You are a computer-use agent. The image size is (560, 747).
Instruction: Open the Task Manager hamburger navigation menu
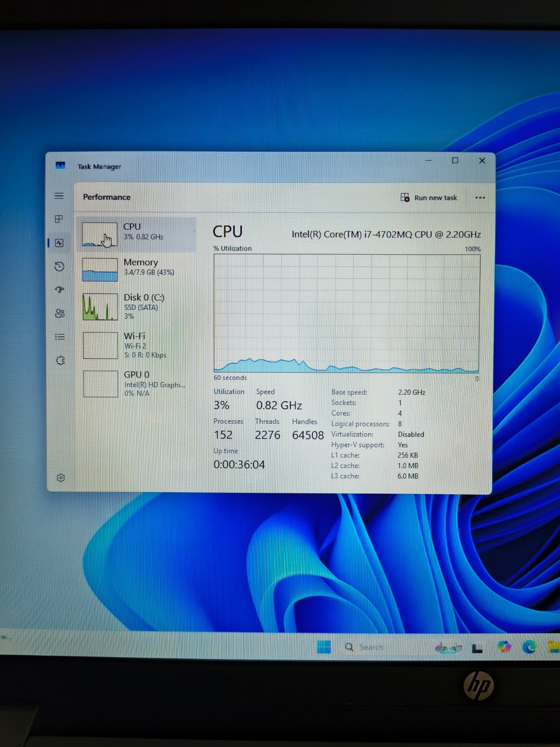click(x=59, y=196)
